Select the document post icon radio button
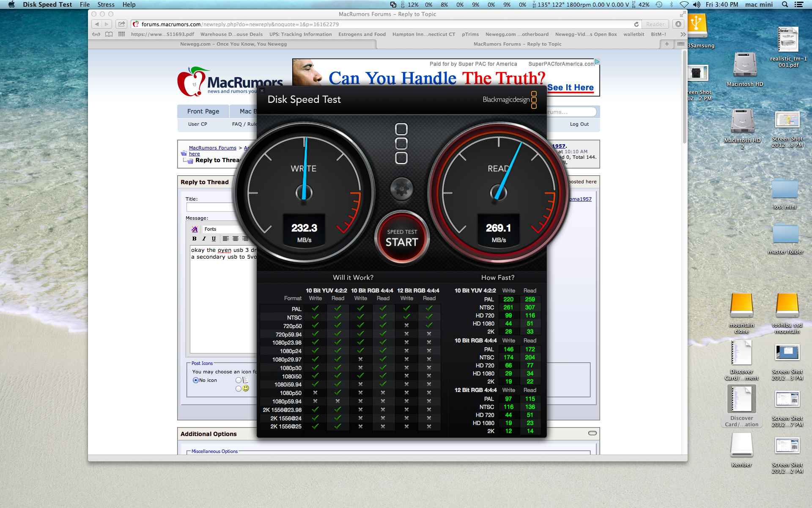This screenshot has height=508, width=812. coord(239,380)
